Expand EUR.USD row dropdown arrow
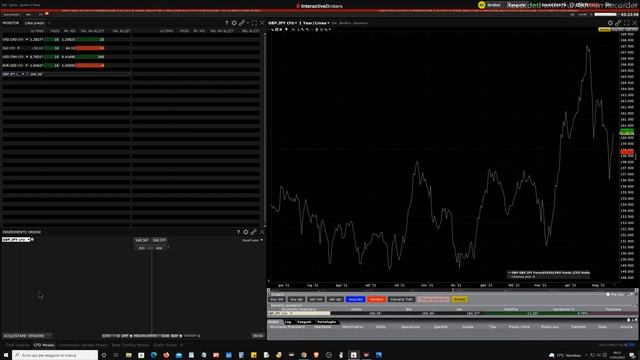The width and height of the screenshot is (640, 360). click(27, 65)
